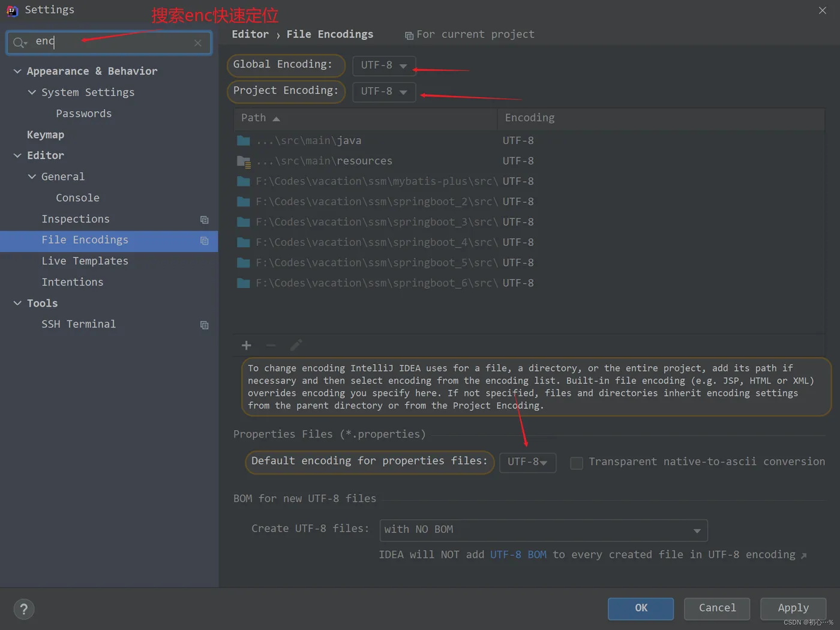
Task: Open the UTF-8 BOM link
Action: coord(518,555)
